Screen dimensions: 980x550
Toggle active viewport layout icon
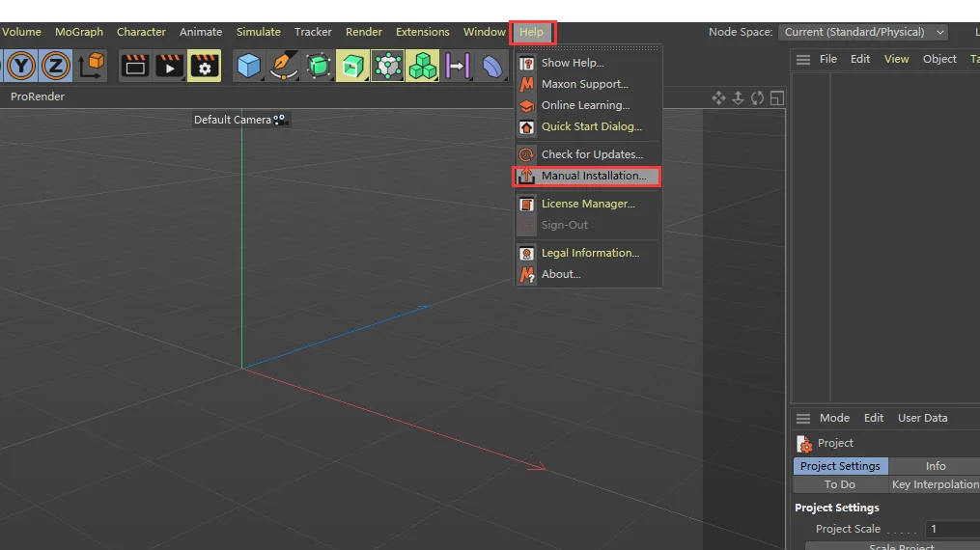click(777, 98)
